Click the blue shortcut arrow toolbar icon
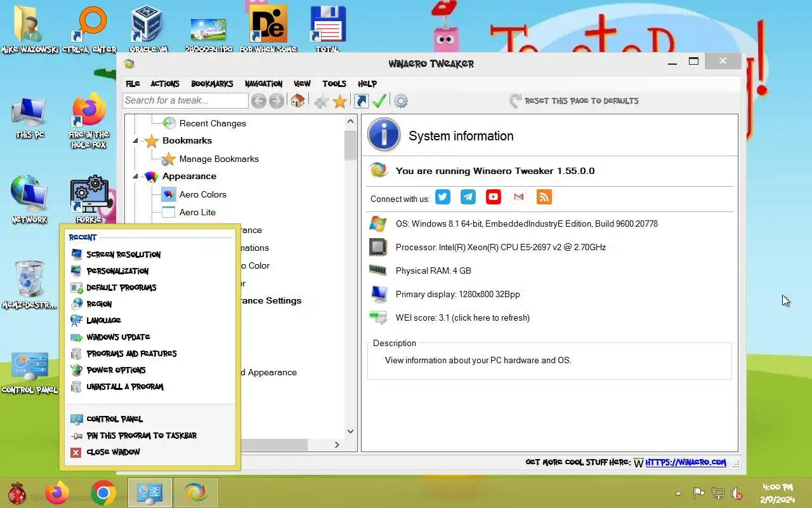 pos(361,101)
